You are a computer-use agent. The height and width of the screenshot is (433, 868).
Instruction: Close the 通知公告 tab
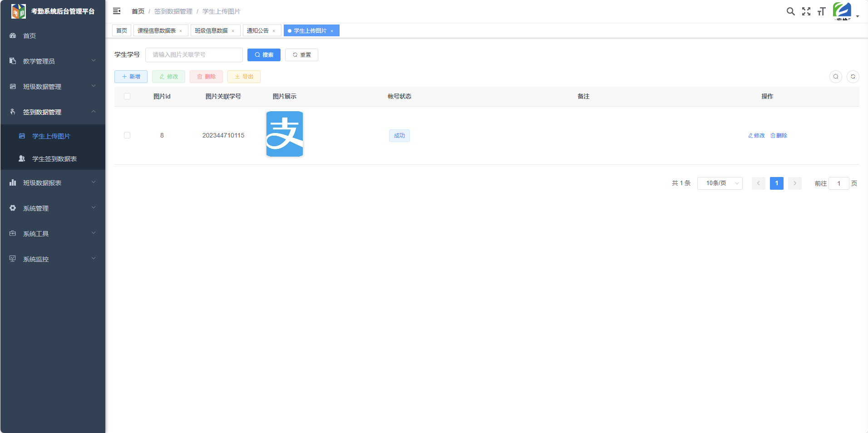click(274, 31)
